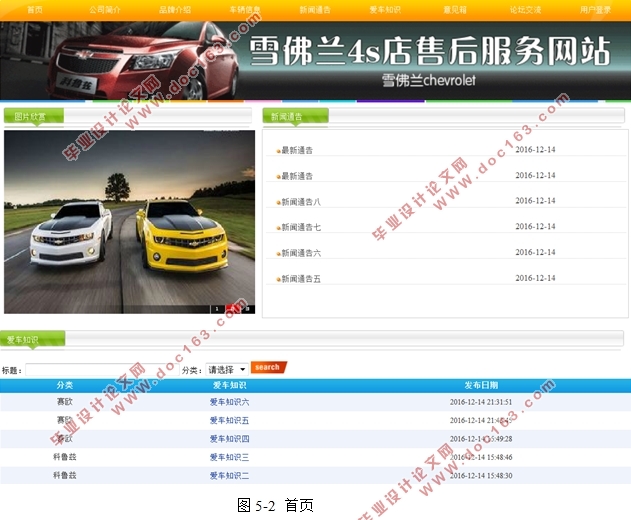Open news item 新闻通告五
Screen dimensions: 631x520
click(x=301, y=279)
